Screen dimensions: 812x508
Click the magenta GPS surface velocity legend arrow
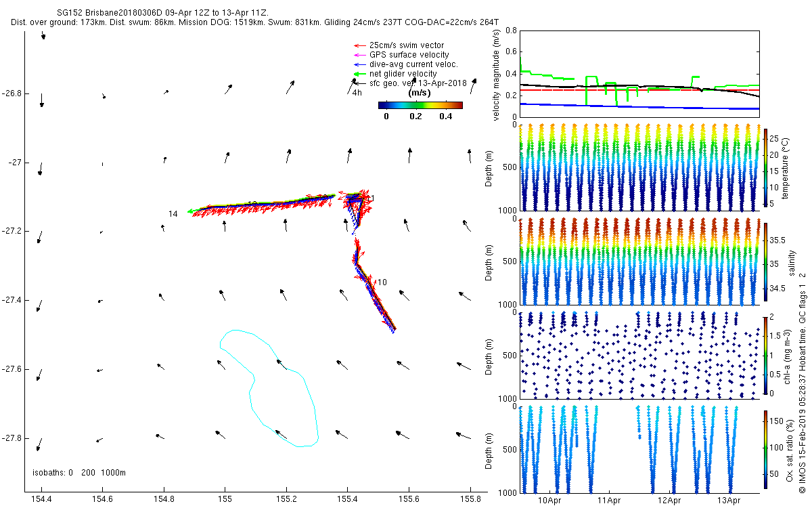point(359,55)
